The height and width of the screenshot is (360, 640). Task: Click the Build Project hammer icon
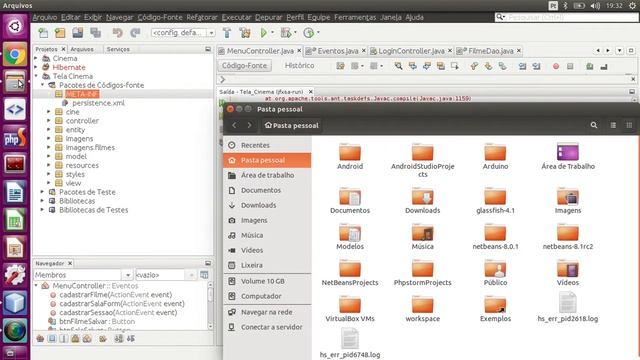pyautogui.click(x=227, y=33)
